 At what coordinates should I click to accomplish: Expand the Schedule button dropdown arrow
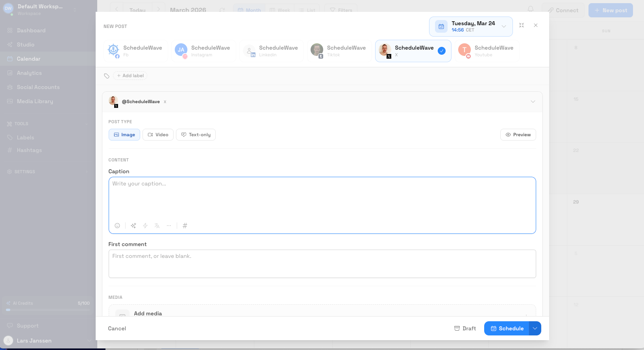pyautogui.click(x=535, y=328)
